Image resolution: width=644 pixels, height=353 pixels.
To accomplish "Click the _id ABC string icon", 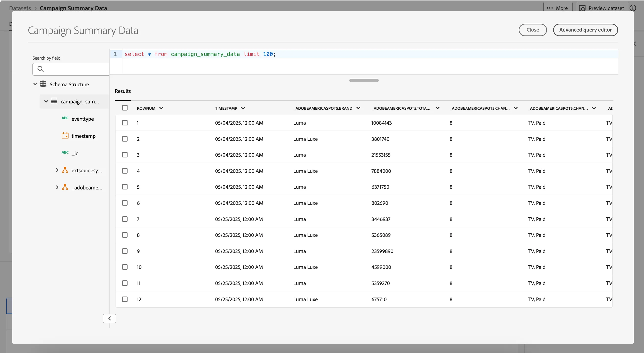I will [65, 152].
